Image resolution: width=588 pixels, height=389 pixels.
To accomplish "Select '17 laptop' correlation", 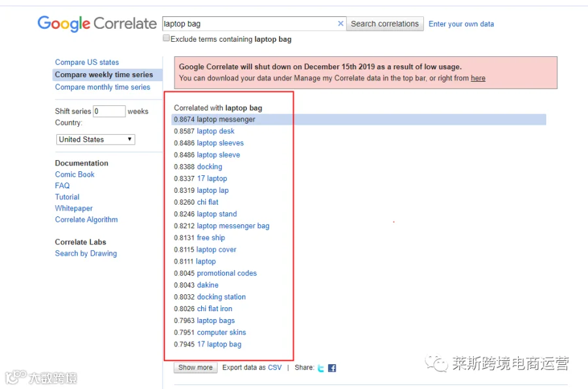I will tap(212, 178).
